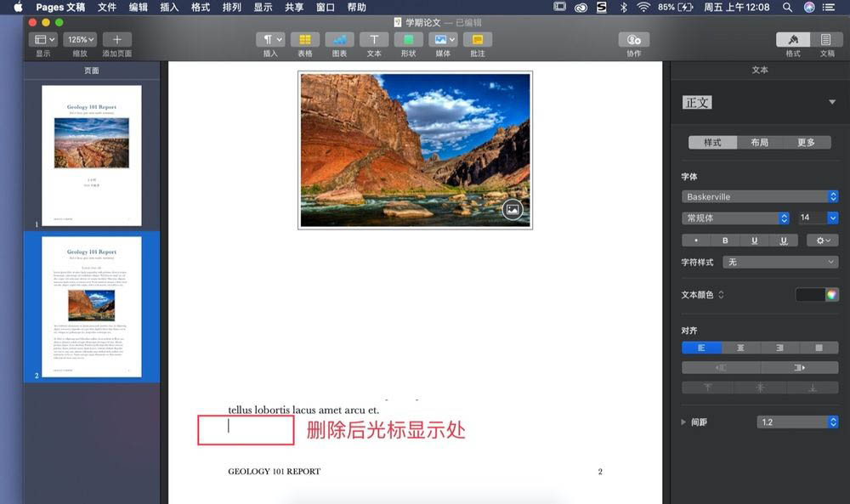Open the 插入 menu in menu bar
850x504 pixels.
[x=169, y=7]
